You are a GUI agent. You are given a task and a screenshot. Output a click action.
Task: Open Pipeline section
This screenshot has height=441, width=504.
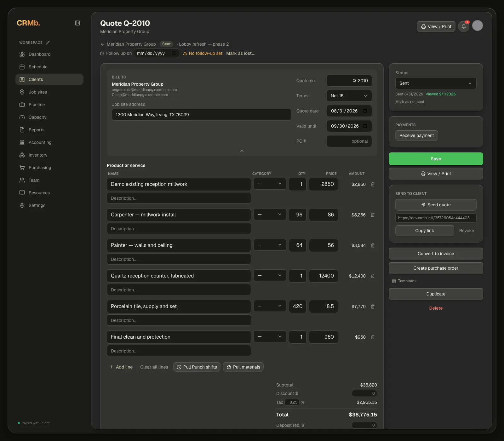[x=49, y=105]
